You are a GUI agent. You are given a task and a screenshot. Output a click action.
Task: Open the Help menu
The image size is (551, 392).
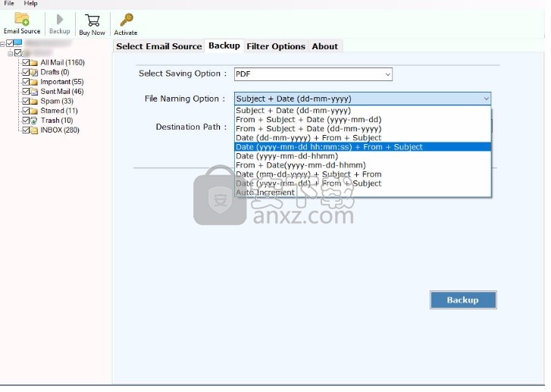tap(30, 3)
